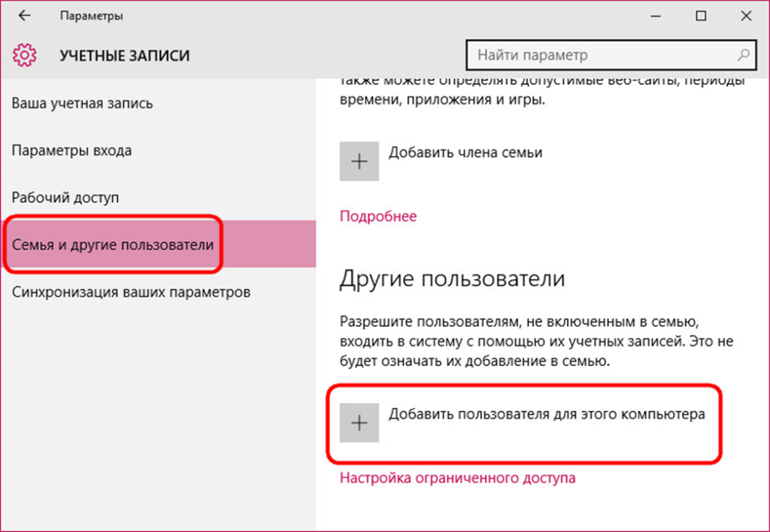
Task: Go back with the arrow icon
Action: [24, 16]
